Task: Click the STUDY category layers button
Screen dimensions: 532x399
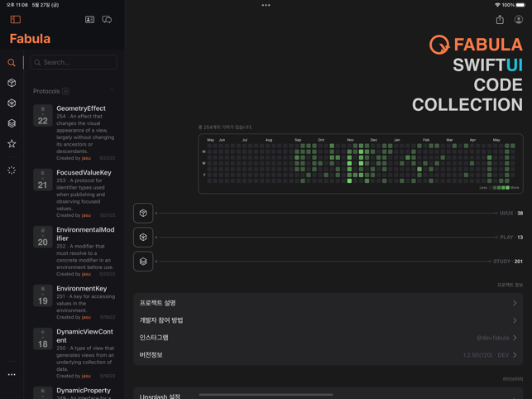Action: [x=143, y=262]
